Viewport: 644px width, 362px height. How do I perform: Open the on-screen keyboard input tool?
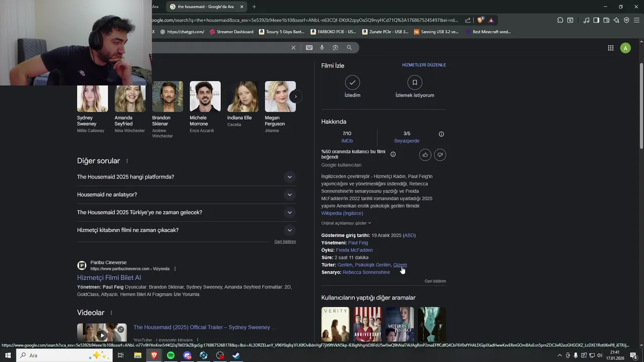[309, 47]
